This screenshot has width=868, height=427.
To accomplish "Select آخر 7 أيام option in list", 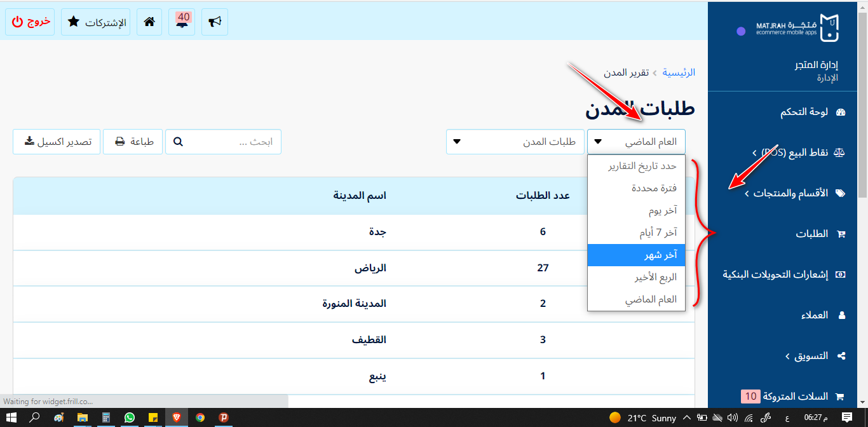I will (x=637, y=233).
